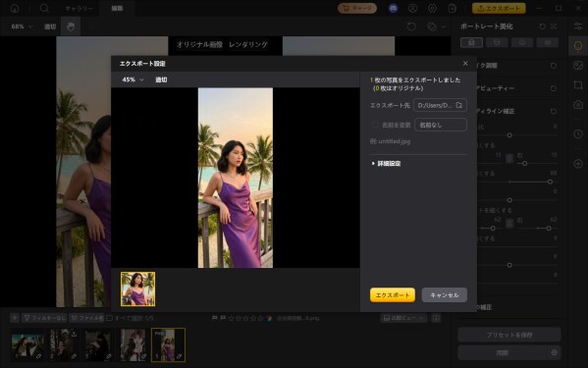Click the yellow エクスポート button in the dialog
The image size is (588, 368).
[x=393, y=295]
